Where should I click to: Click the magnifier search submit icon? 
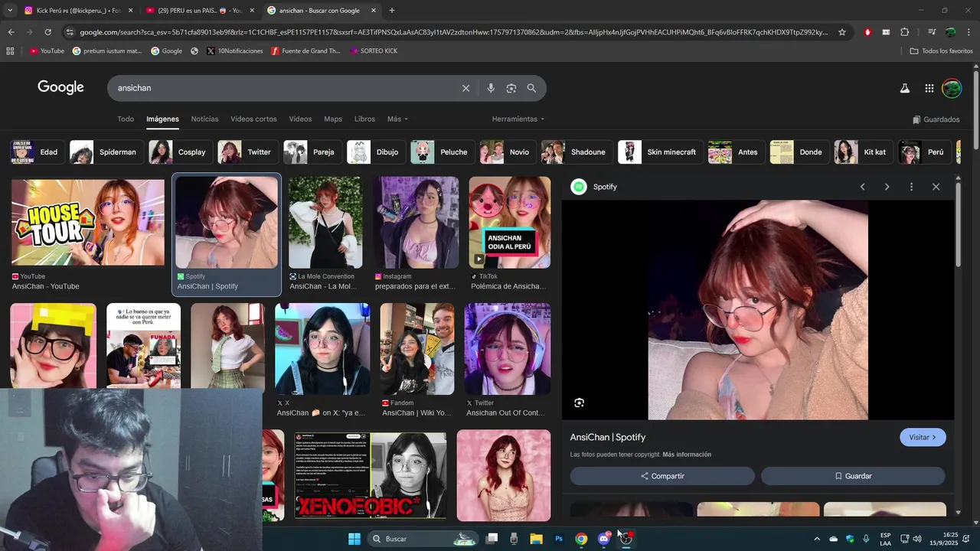coord(531,88)
